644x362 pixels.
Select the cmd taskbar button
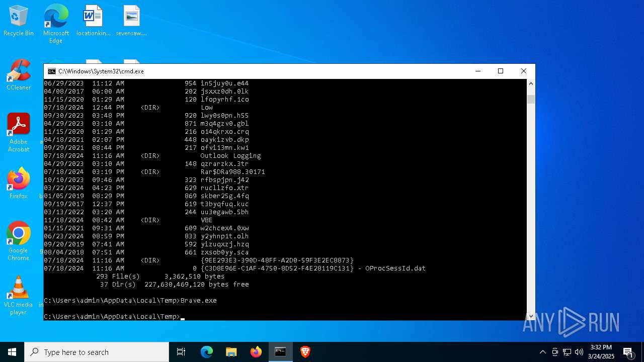(x=281, y=352)
